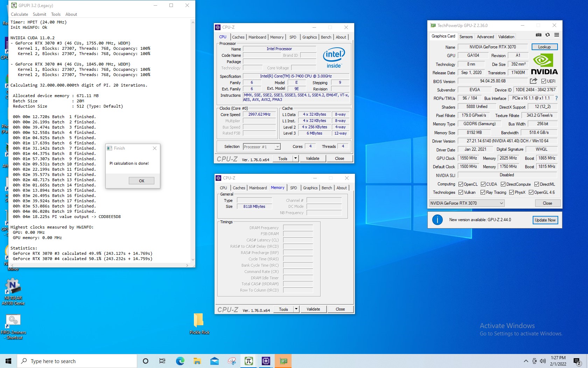The width and height of the screenshot is (588, 368).
Task: Open Calculate menu in GPUPI
Action: [x=19, y=14]
